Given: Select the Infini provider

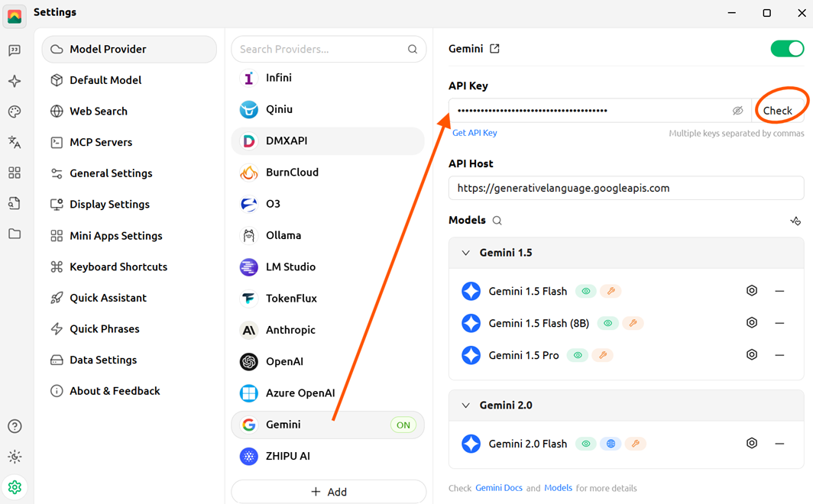Looking at the screenshot, I should (x=328, y=78).
